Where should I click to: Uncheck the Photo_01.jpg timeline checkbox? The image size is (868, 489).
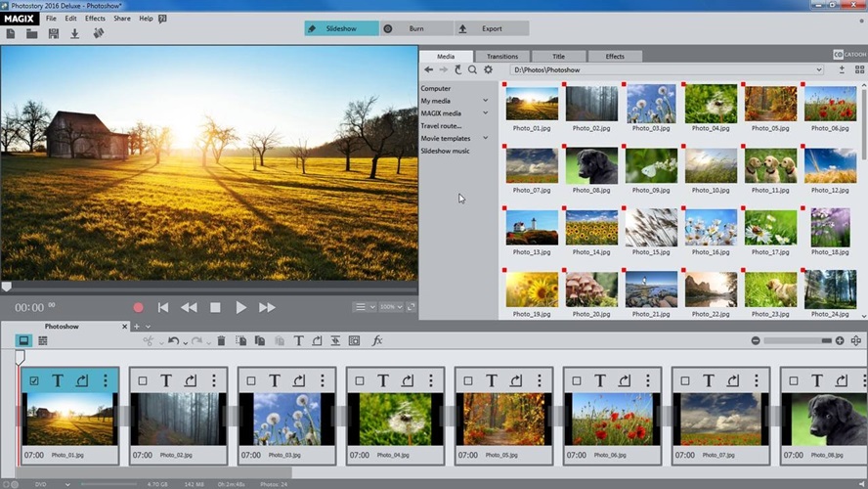(34, 380)
